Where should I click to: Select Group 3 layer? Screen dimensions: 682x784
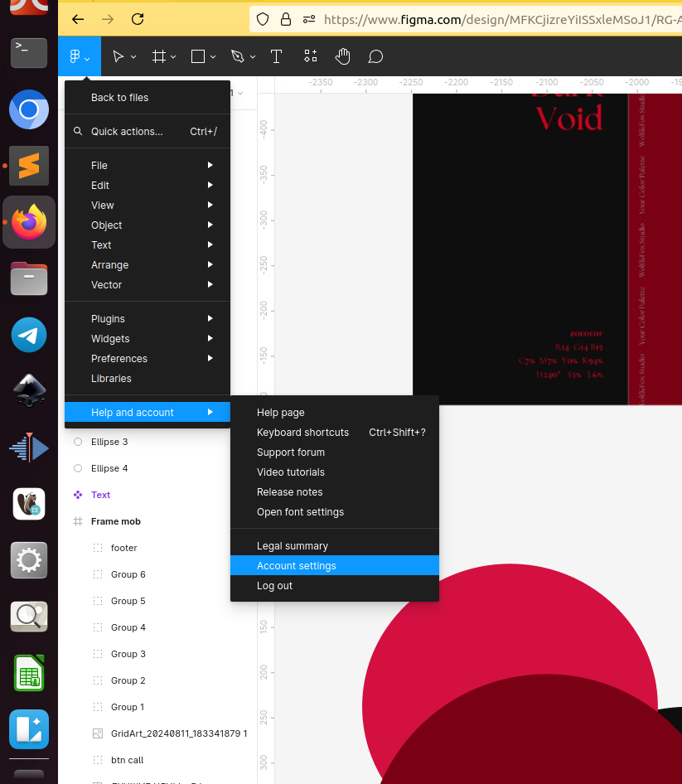pos(157,654)
